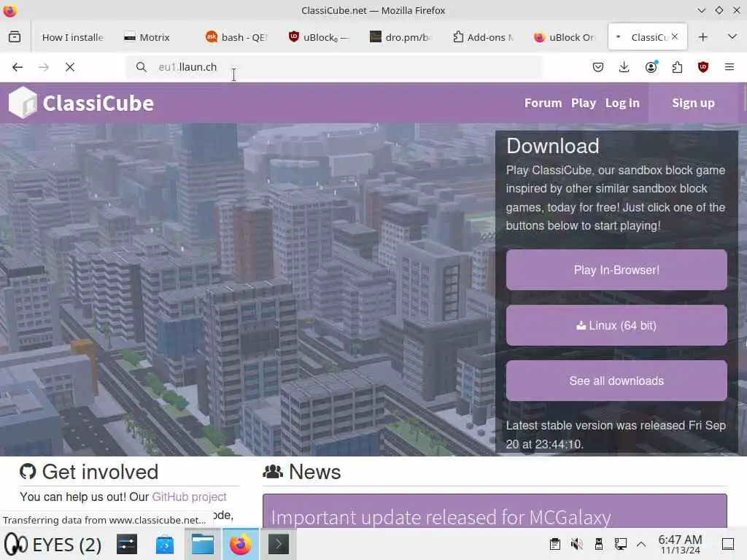Image resolution: width=747 pixels, height=560 pixels.
Task: Expand hidden system tray icons arrow
Action: (x=641, y=544)
